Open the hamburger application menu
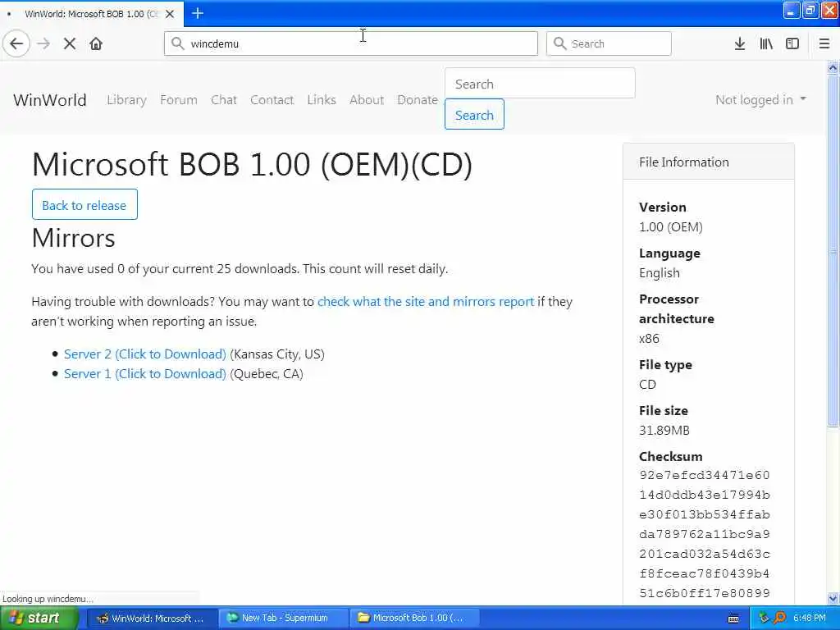Screen dimensions: 840x630 point(824,43)
